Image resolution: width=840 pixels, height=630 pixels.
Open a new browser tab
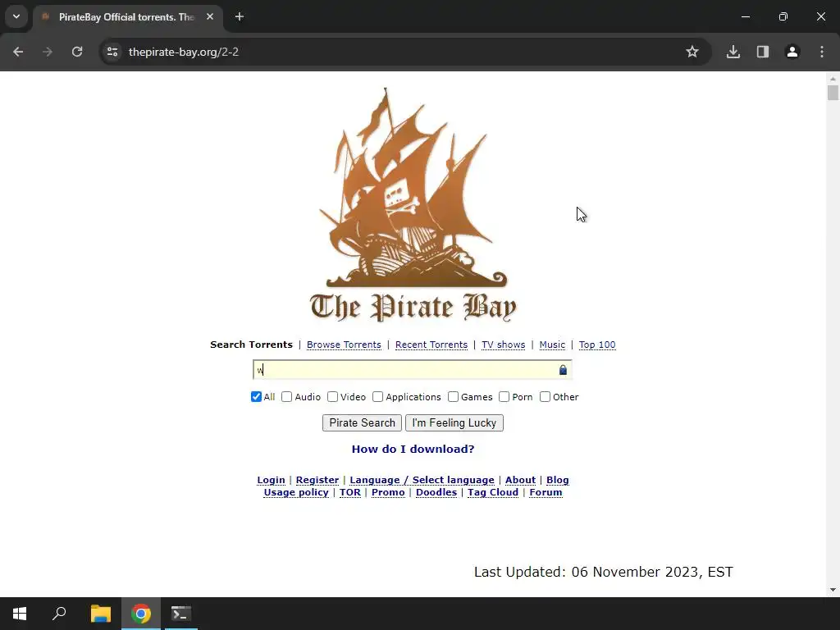[240, 17]
